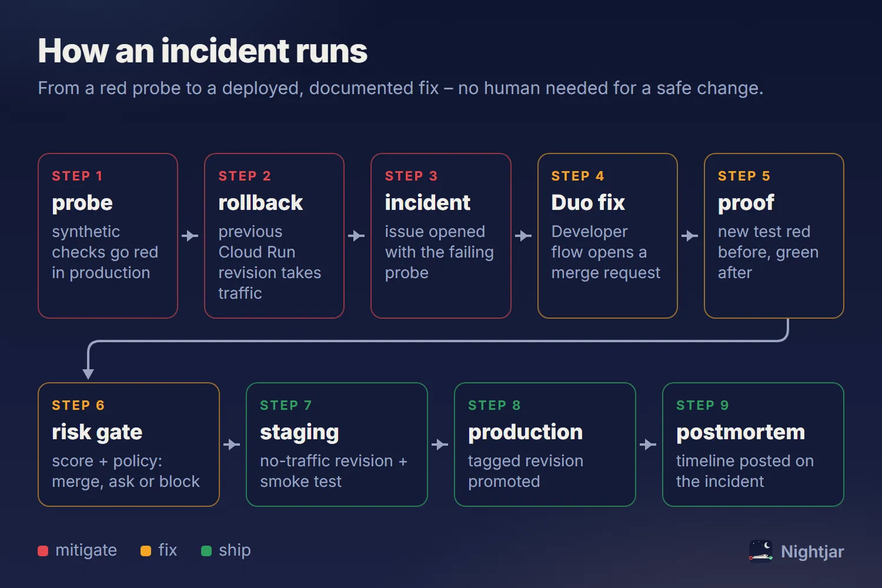882x588 pixels.
Task: Click the "risk gate" card title
Action: pyautogui.click(x=97, y=432)
